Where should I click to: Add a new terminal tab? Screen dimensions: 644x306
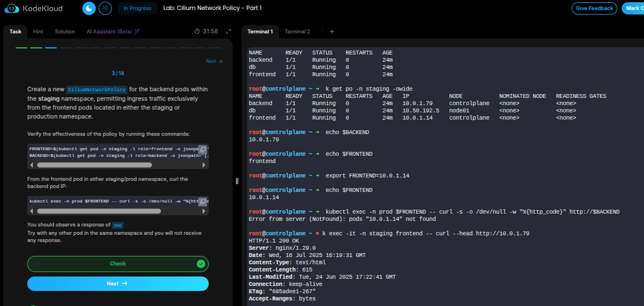click(x=332, y=32)
